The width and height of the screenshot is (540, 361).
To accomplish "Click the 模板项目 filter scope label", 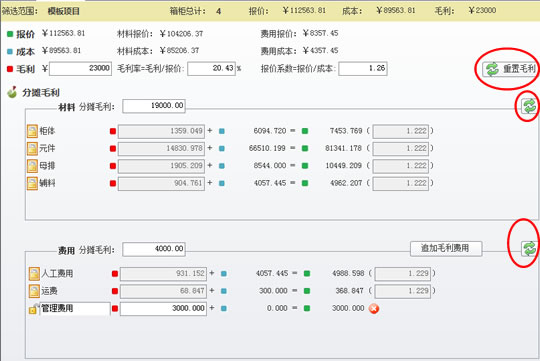I will pyautogui.click(x=64, y=11).
